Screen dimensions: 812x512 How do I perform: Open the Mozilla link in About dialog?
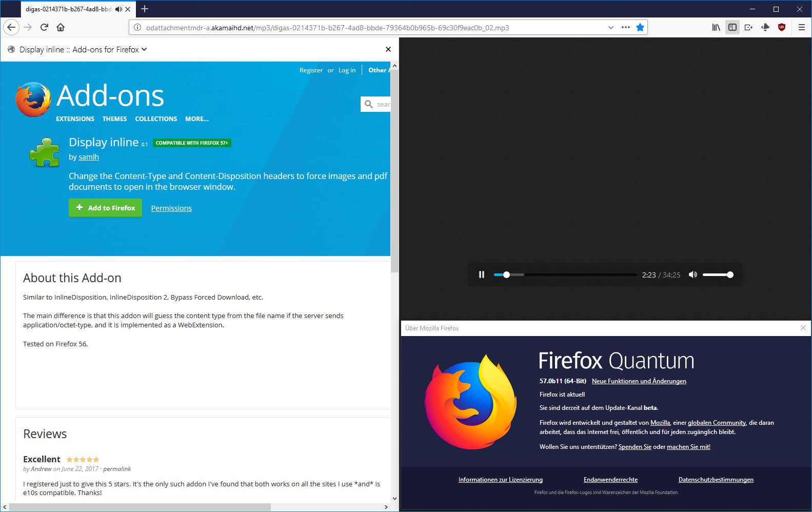pyautogui.click(x=660, y=423)
